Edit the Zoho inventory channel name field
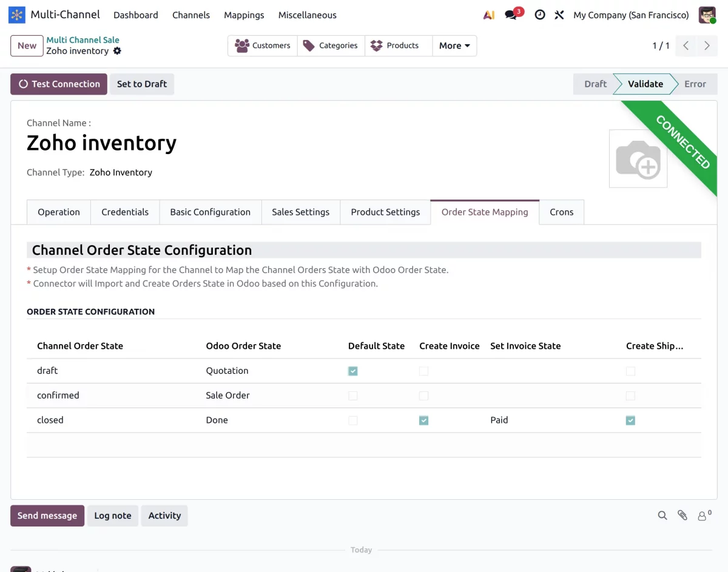The width and height of the screenshot is (728, 572). point(102,143)
